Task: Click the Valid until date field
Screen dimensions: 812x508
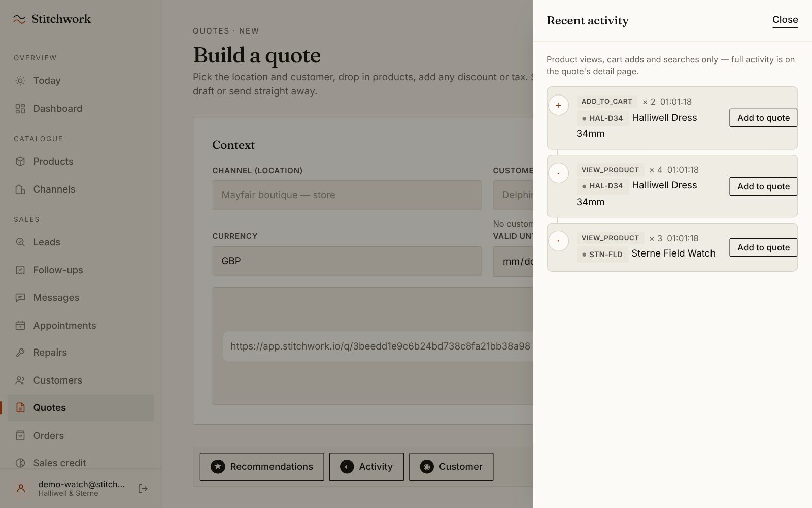Action: click(513, 262)
